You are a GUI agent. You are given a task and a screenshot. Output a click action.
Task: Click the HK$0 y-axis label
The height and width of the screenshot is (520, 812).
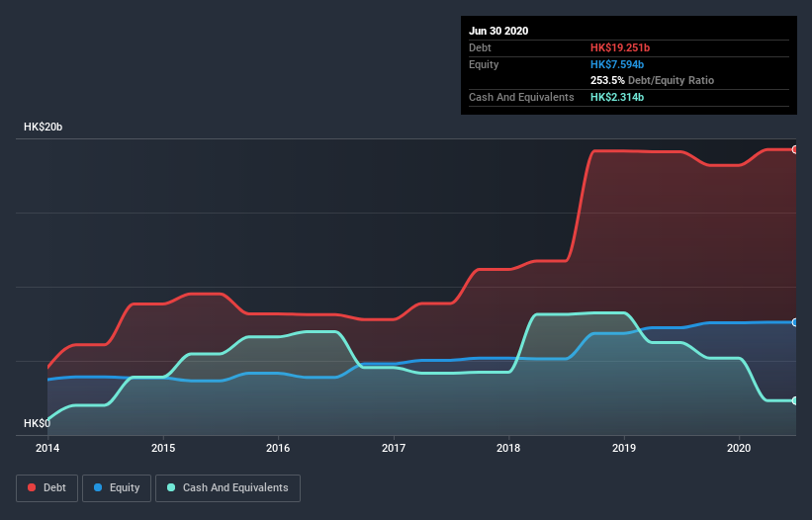[37, 423]
